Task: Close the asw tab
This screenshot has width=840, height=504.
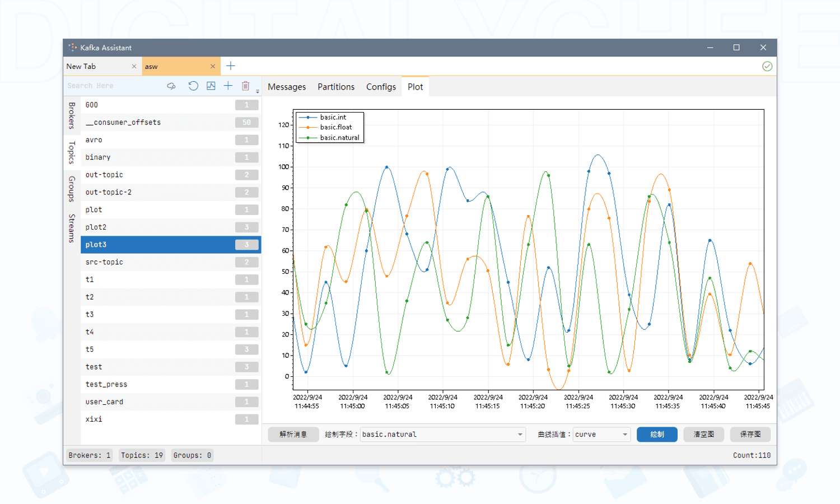Action: pos(213,66)
